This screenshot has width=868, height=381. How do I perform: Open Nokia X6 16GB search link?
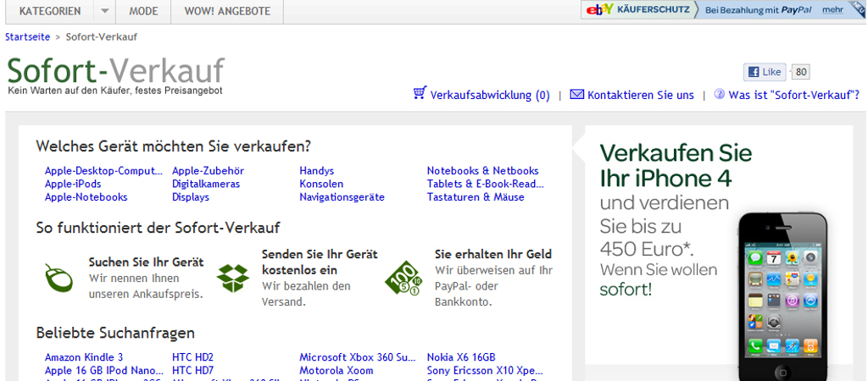coord(461,357)
